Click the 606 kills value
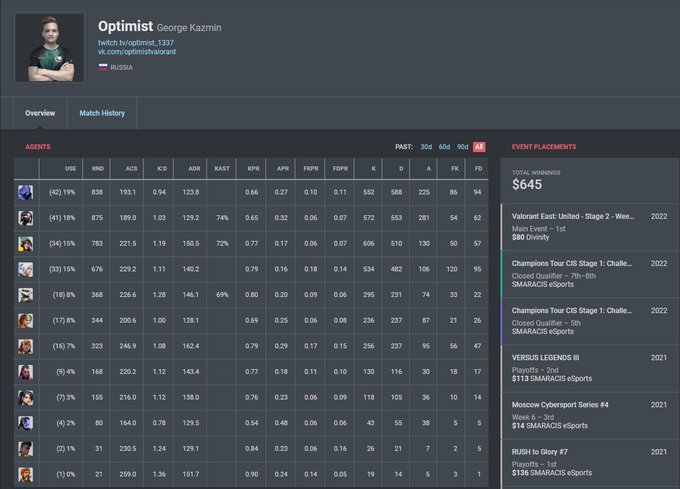The image size is (680, 489). tap(369, 244)
